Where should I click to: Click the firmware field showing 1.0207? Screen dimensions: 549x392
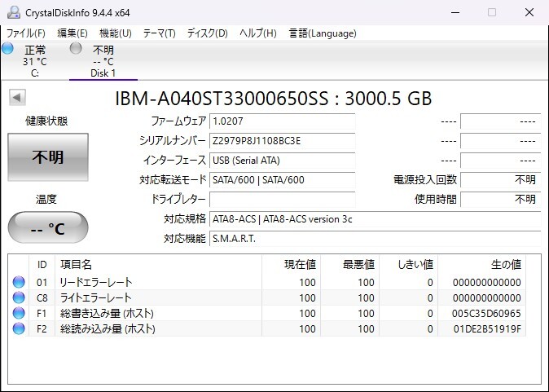tap(282, 121)
